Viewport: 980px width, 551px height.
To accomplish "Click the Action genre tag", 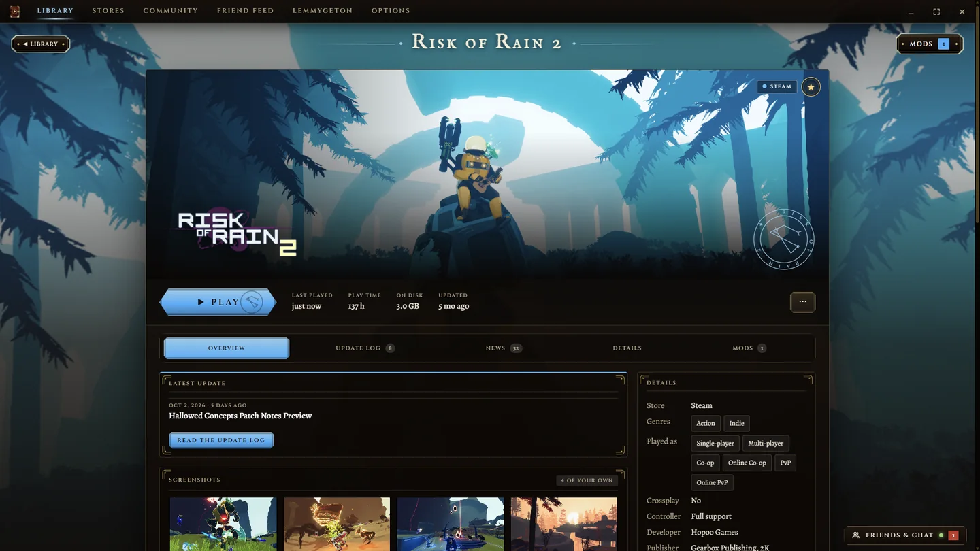I will tap(706, 423).
